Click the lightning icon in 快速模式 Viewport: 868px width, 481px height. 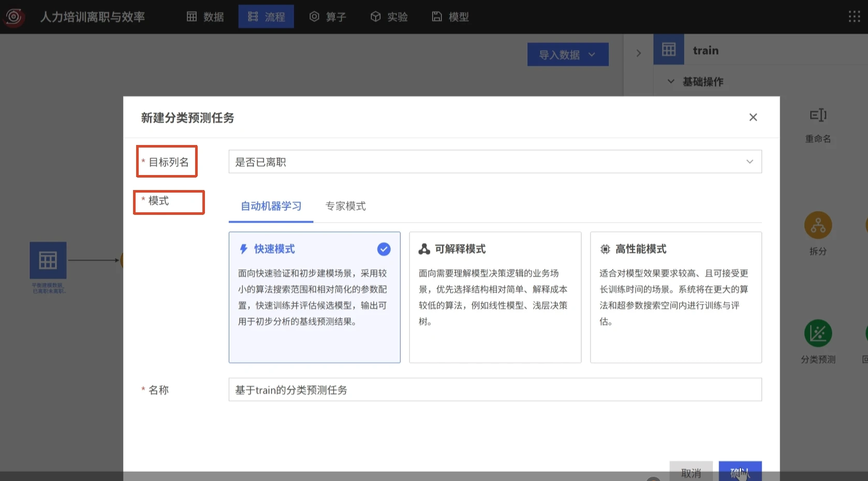243,249
